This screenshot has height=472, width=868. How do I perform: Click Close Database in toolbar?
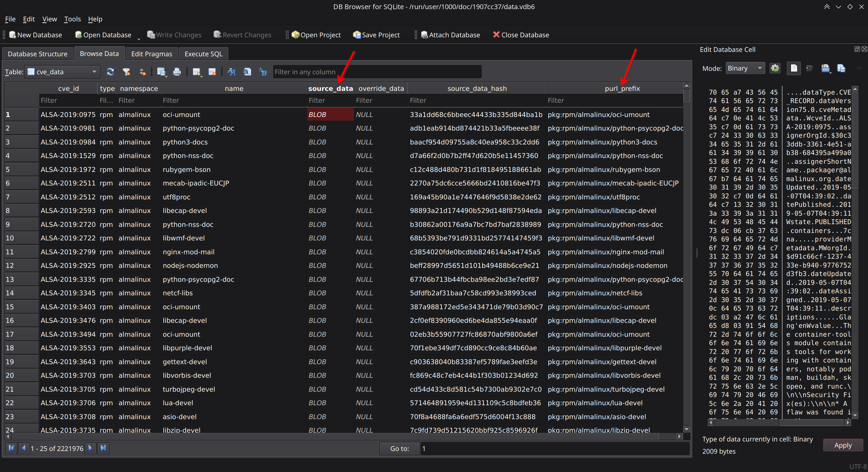coord(521,35)
